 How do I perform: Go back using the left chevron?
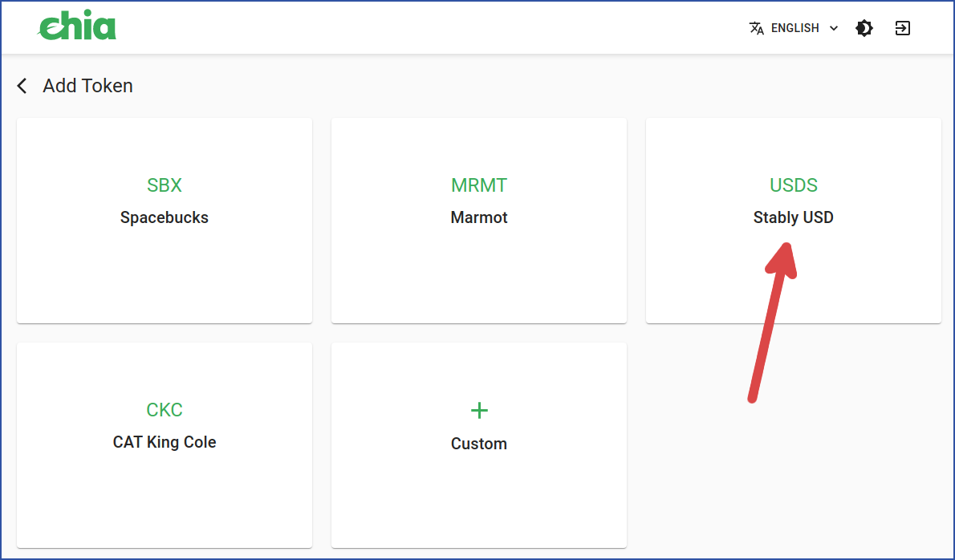[x=22, y=86]
